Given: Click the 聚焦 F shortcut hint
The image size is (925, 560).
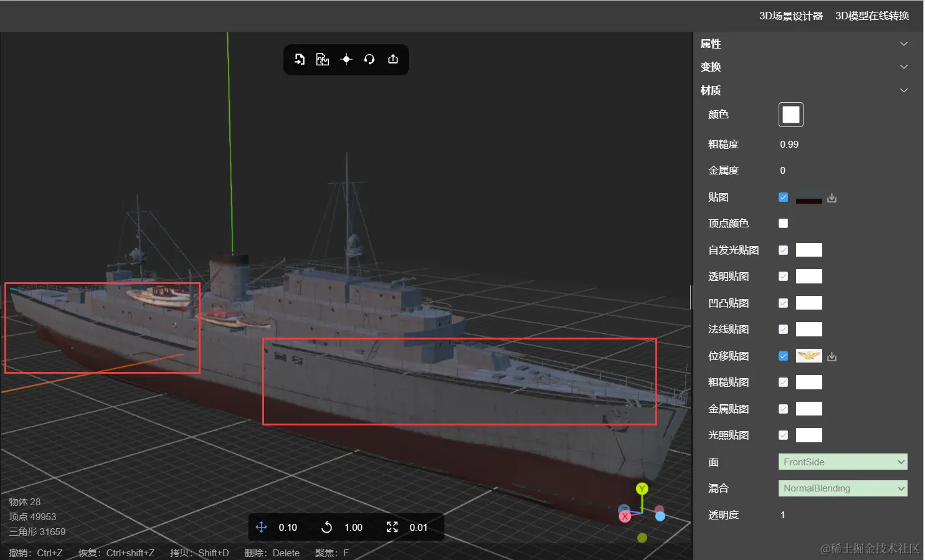Looking at the screenshot, I should (x=332, y=553).
